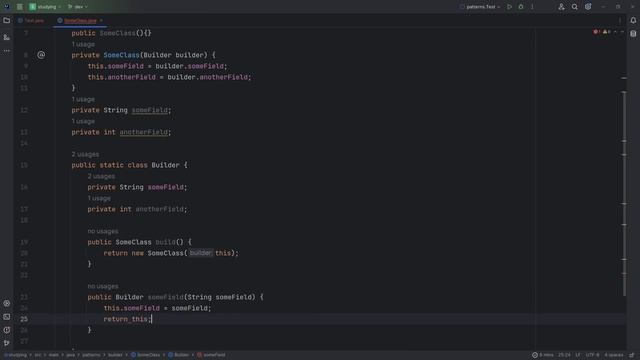Select the SomeClass.java tab
This screenshot has width=640, height=360.
pyautogui.click(x=80, y=20)
